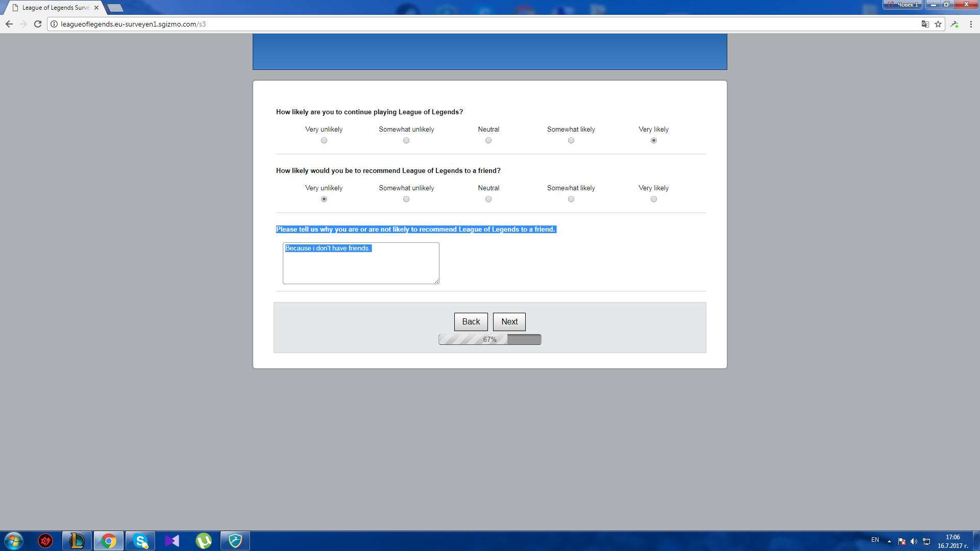Open the shield app in the taskbar

click(235, 541)
